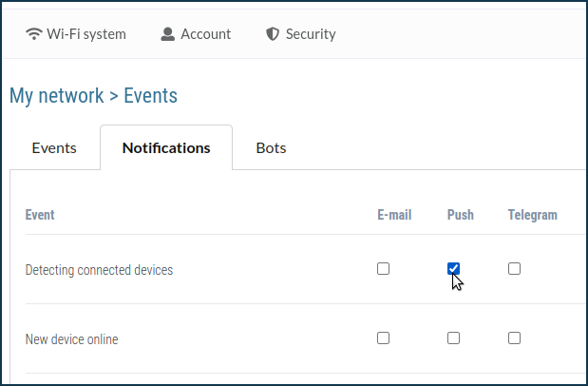Image resolution: width=588 pixels, height=386 pixels.
Task: Uncheck Push for Detecting connected devices
Action: click(x=454, y=269)
